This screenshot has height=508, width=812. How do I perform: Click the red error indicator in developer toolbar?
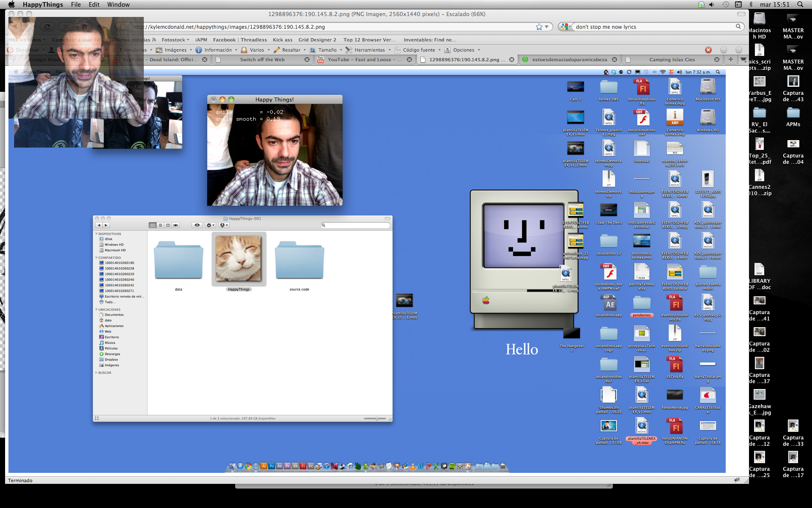(708, 50)
